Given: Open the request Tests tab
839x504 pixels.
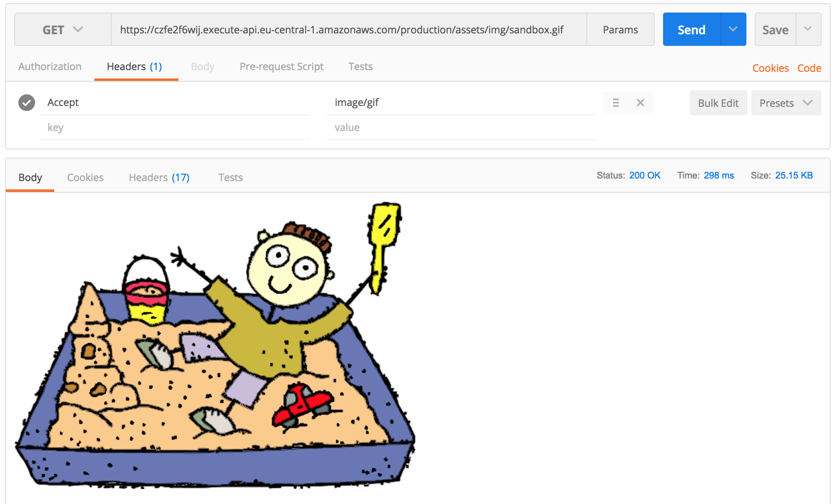Looking at the screenshot, I should (361, 67).
